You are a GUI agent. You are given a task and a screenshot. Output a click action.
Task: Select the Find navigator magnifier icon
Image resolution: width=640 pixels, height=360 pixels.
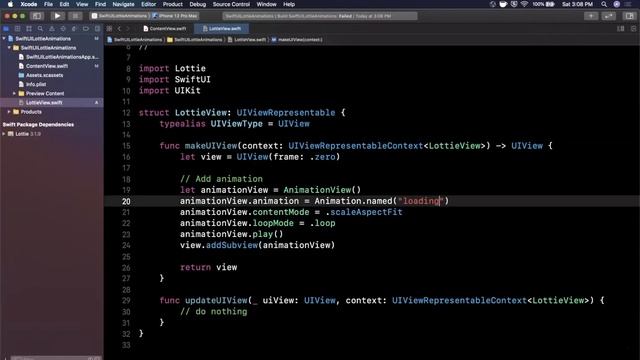click(x=40, y=29)
